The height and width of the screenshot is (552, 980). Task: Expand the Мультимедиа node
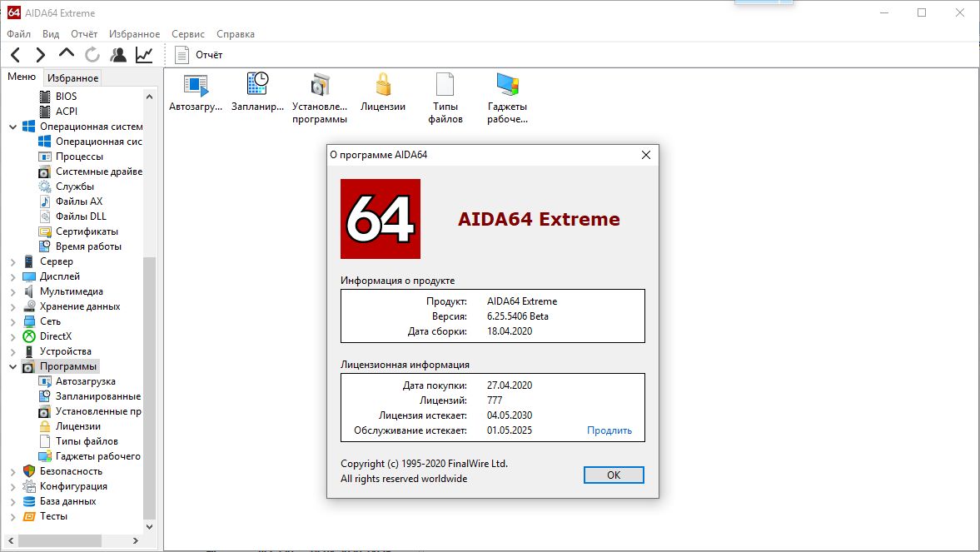12,292
